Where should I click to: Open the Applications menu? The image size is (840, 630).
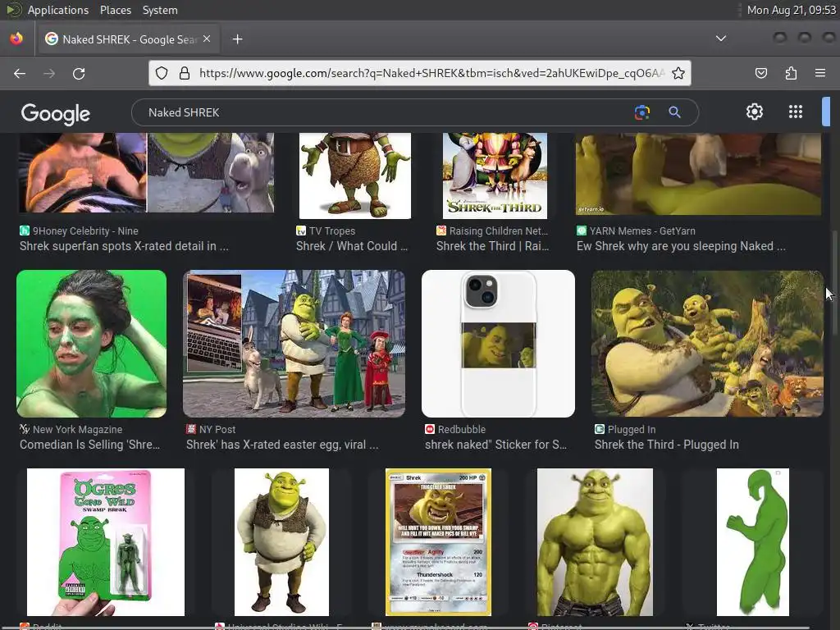58,10
